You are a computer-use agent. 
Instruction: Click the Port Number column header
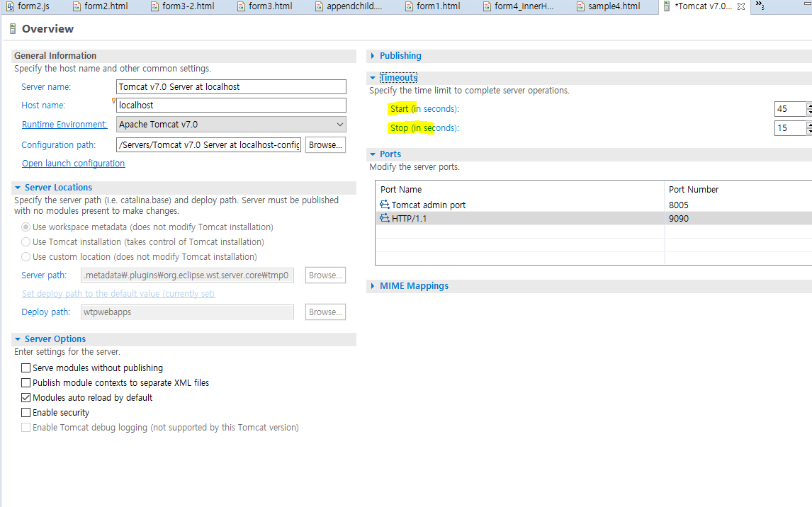tap(738, 189)
